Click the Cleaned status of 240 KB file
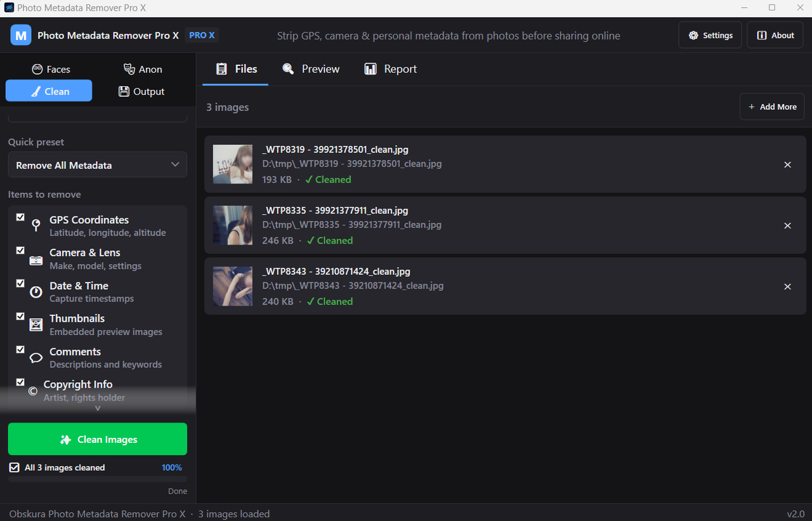The height and width of the screenshot is (521, 812). tap(330, 301)
